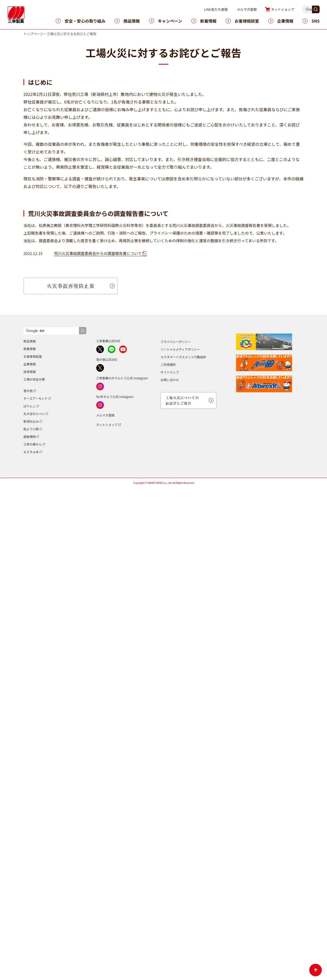Click footer ご利用規約 link
Screen dimensions: 327x980
tap(168, 365)
